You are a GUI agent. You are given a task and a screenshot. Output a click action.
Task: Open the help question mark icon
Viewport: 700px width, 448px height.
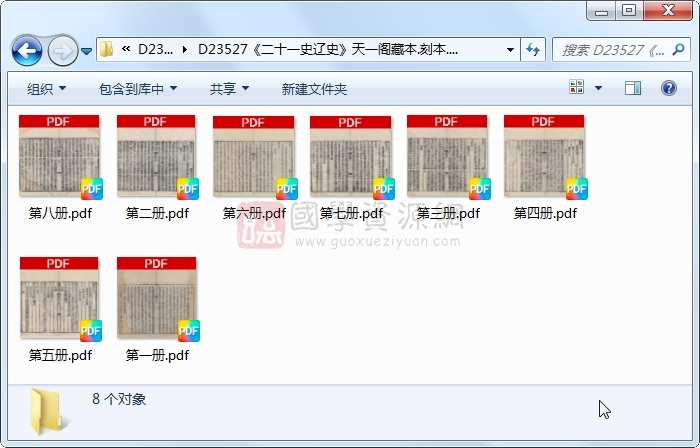coord(668,89)
